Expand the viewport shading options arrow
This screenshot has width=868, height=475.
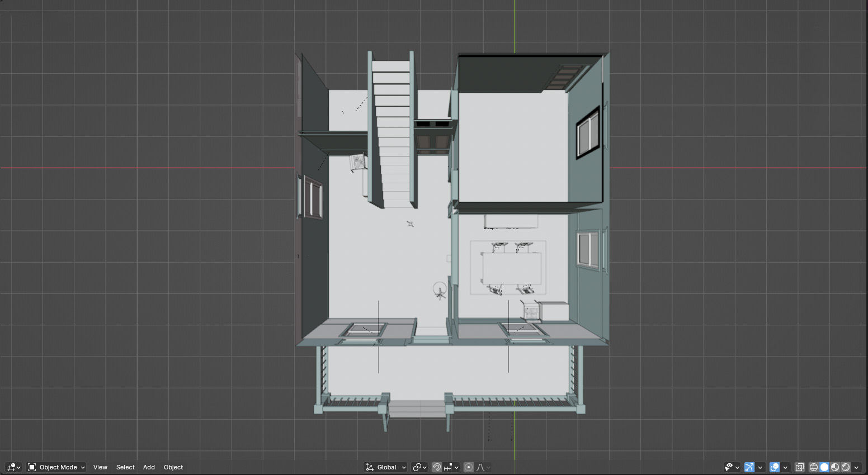point(856,467)
